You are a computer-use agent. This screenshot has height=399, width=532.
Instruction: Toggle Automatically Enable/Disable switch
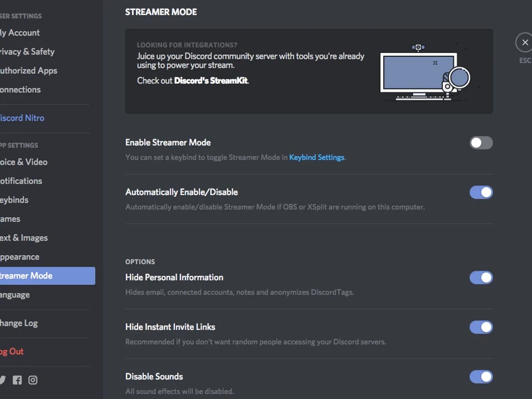481,192
